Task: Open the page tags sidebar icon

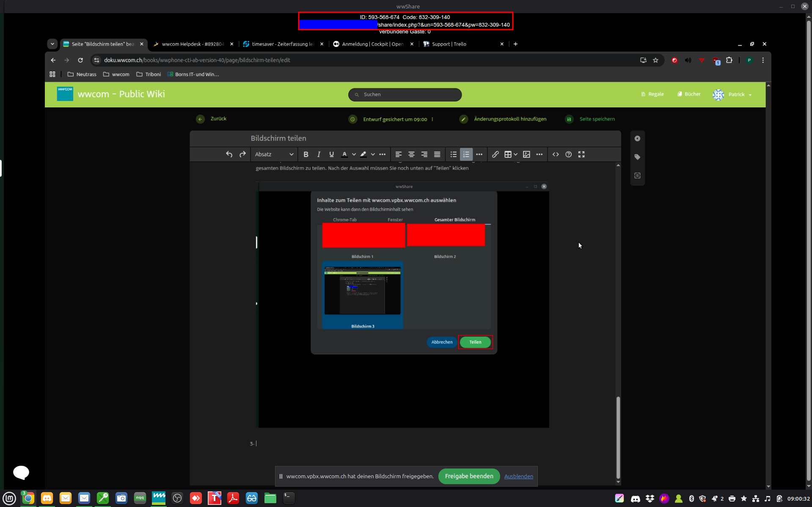Action: (x=637, y=157)
